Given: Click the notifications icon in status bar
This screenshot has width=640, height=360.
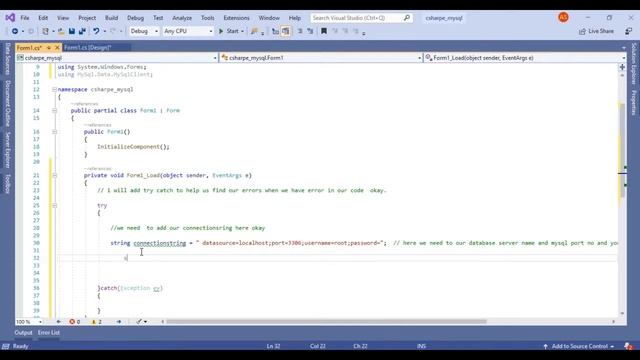Looking at the screenshot, I should (x=628, y=346).
